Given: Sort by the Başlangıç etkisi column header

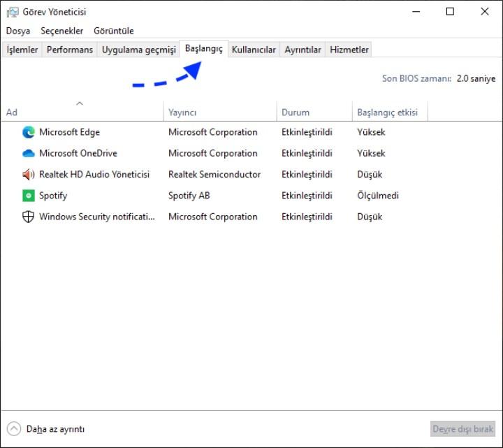Looking at the screenshot, I should pyautogui.click(x=390, y=113).
